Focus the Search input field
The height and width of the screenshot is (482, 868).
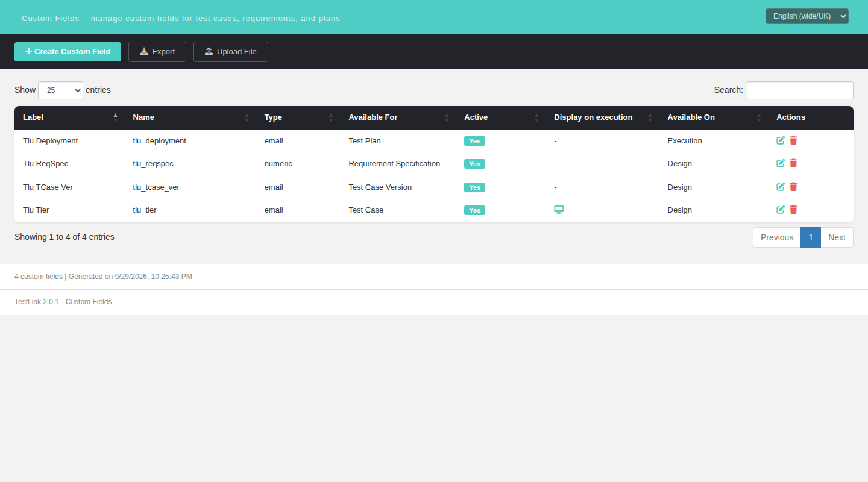point(800,90)
